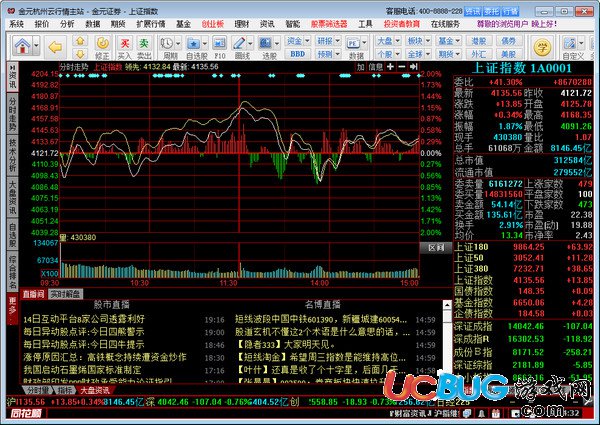The height and width of the screenshot is (425, 600).
Task: Click the 选股 stock screener icon
Action: coord(265,43)
